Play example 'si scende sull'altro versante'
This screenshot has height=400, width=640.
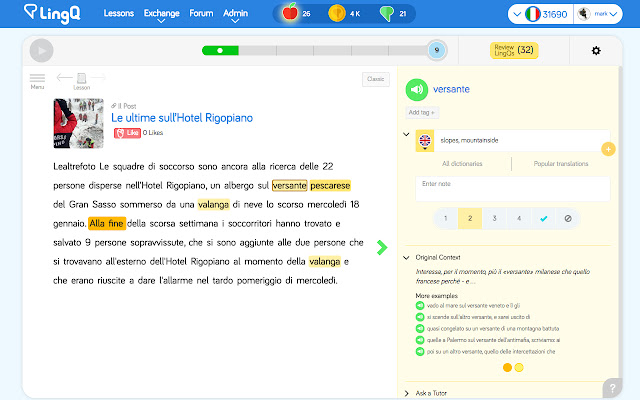420,317
